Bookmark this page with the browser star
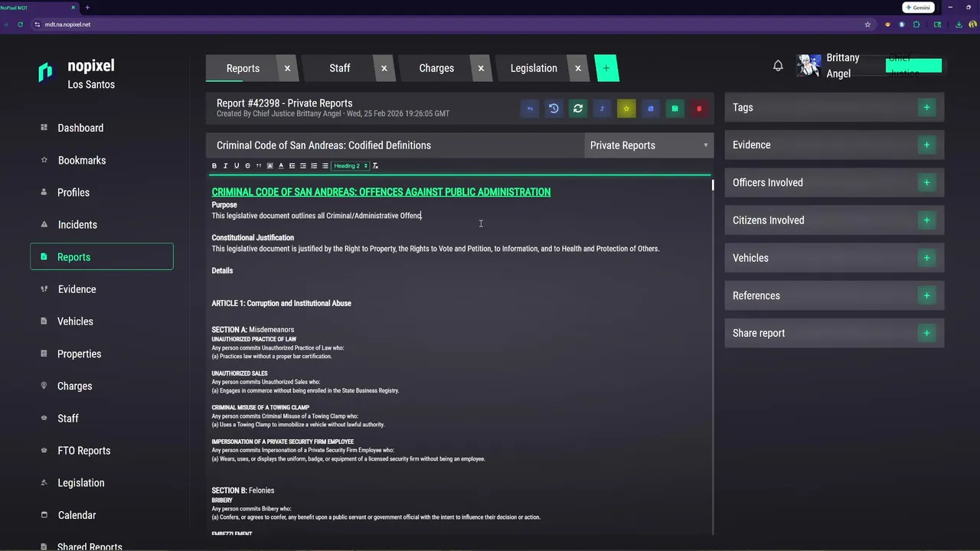 point(867,24)
